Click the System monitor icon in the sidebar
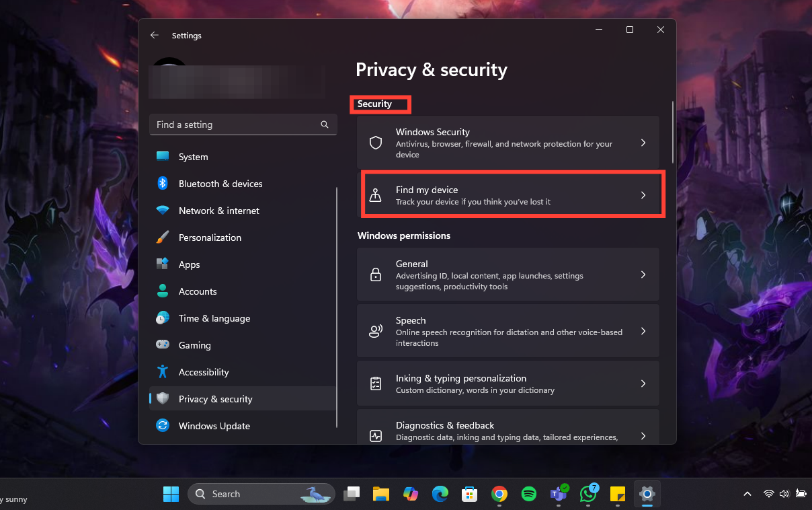The width and height of the screenshot is (812, 510). point(163,156)
